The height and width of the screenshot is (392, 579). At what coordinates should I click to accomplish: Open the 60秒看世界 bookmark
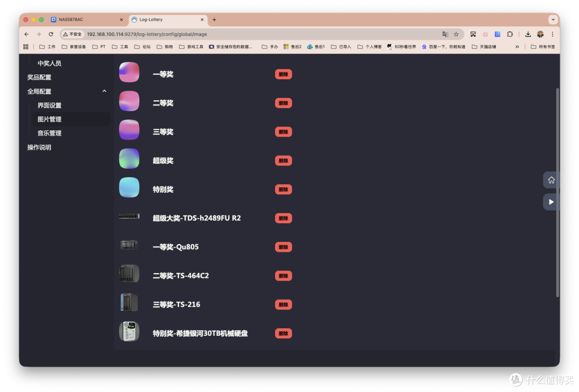pyautogui.click(x=402, y=47)
